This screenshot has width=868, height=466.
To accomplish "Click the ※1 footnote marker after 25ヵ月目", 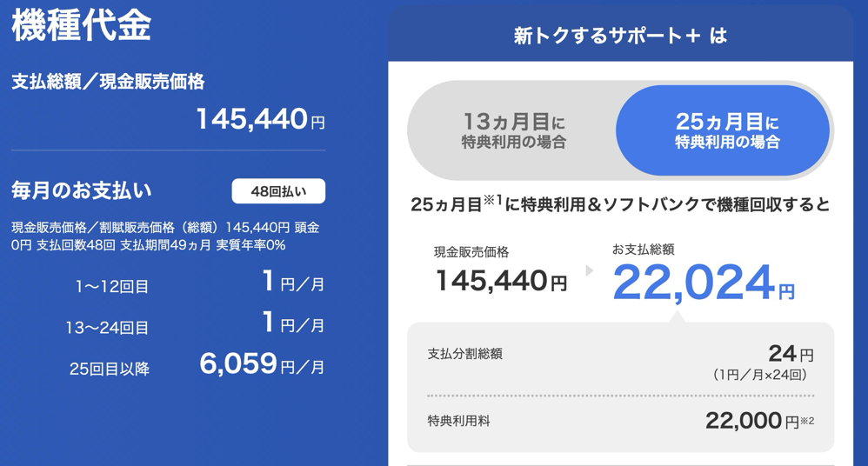I will 493,200.
